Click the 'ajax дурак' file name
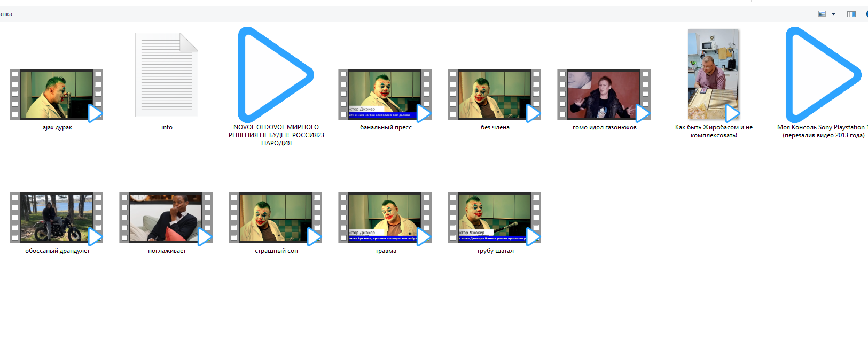Screen dimensions: 868x340 pyautogui.click(x=57, y=127)
